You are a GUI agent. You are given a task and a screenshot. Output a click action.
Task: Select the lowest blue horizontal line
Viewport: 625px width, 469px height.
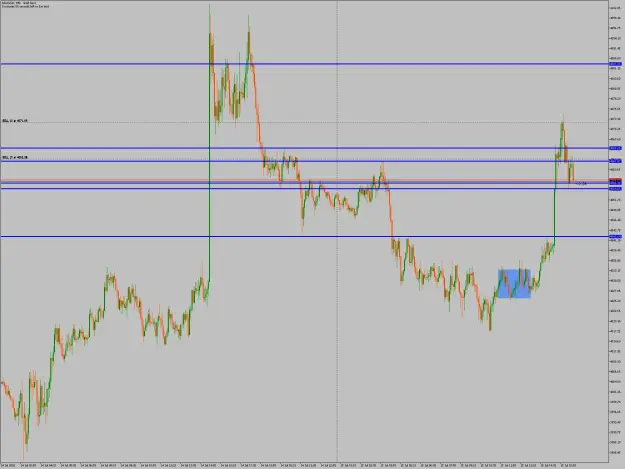click(305, 237)
